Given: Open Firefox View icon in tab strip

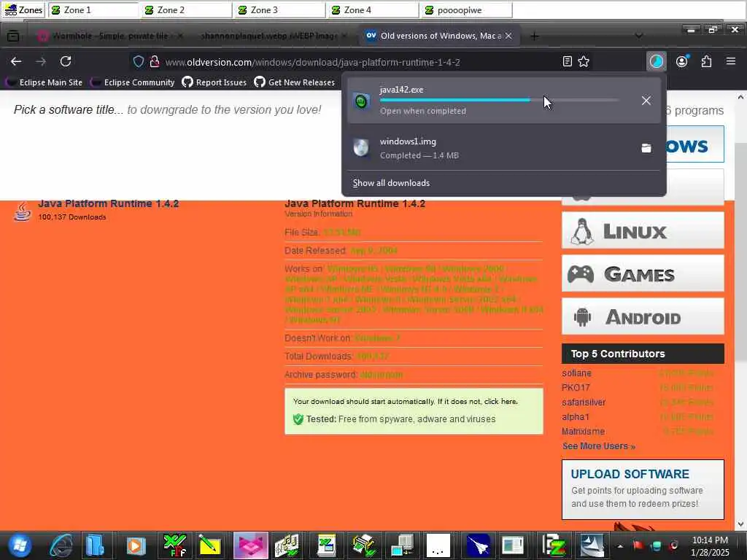Looking at the screenshot, I should [13, 36].
